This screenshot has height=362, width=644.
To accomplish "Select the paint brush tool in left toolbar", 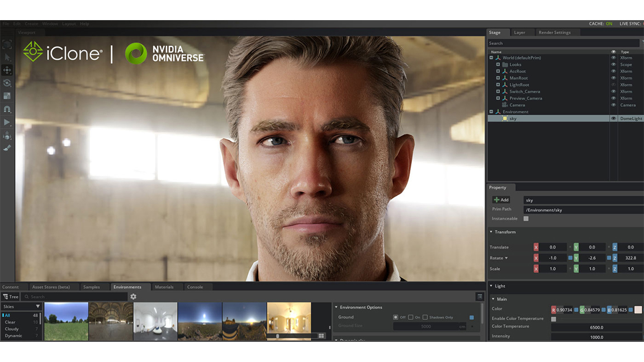I will 7,147.
